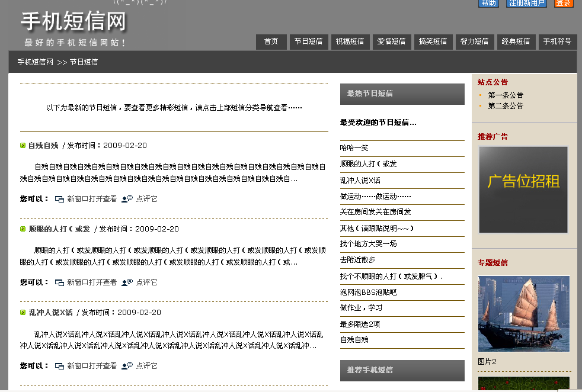The width and height of the screenshot is (582, 392).
Task: Click 点评它 for the 自残自残 post
Action: pos(146,199)
